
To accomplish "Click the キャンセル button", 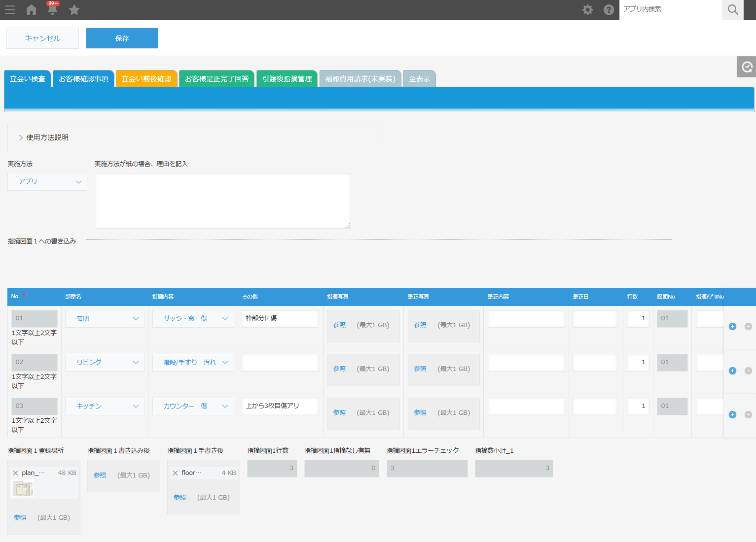I will click(42, 38).
